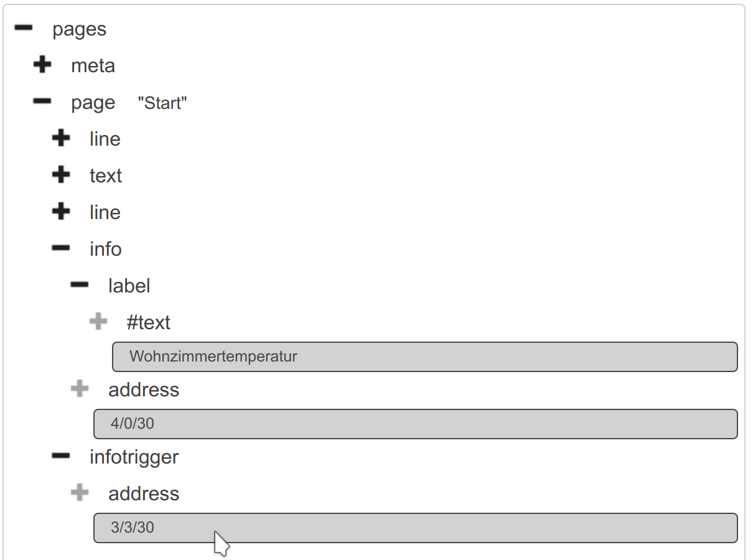
Task: Expand the meta node
Action: pyautogui.click(x=42, y=65)
